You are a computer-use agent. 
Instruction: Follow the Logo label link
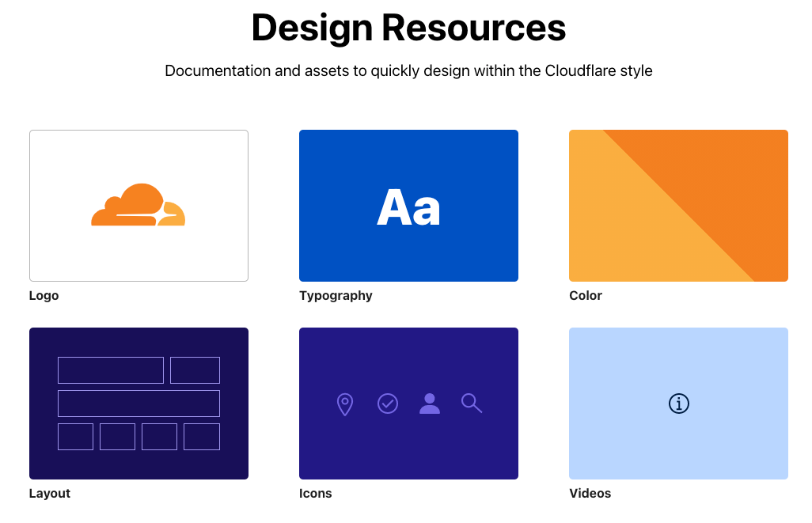tap(44, 296)
